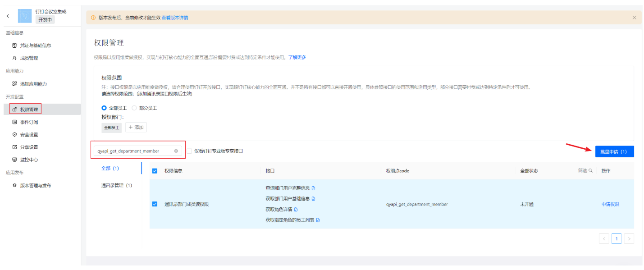This screenshot has height=270, width=644.
Task: Go to next page of results
Action: click(629, 239)
